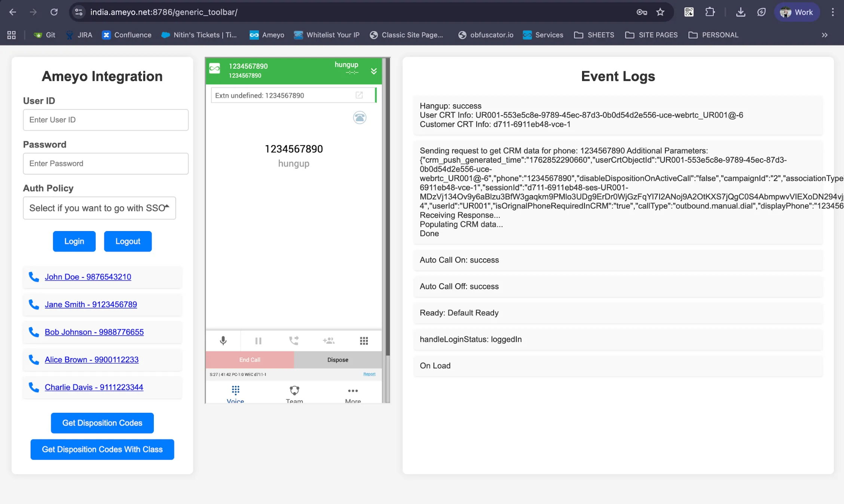
Task: Click the Dispose button
Action: coord(338,360)
